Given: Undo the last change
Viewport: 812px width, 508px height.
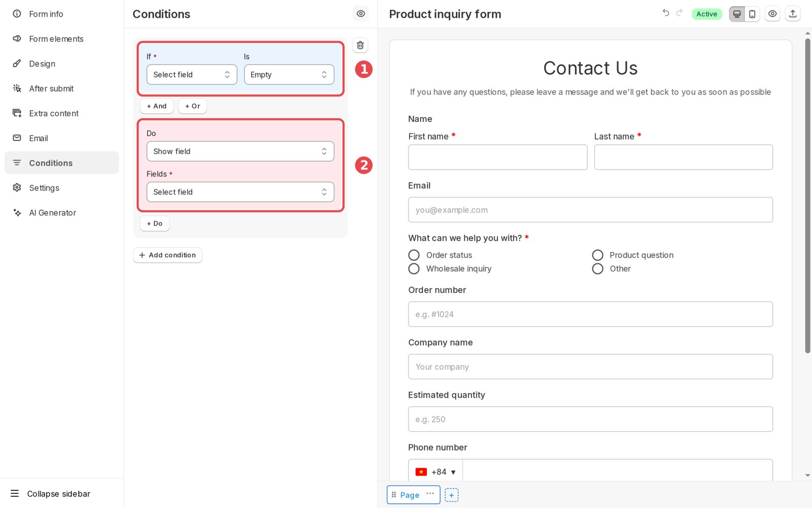Looking at the screenshot, I should [666, 13].
